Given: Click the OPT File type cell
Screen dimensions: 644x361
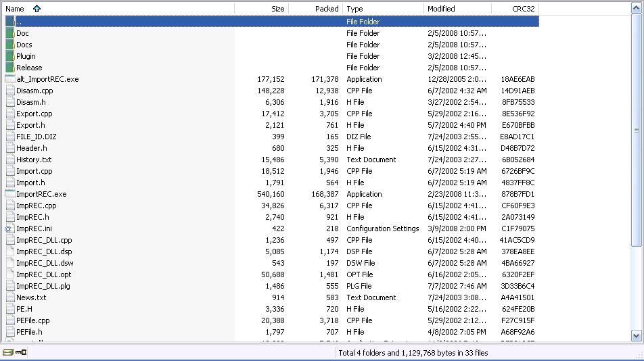Looking at the screenshot, I should tap(360, 274).
